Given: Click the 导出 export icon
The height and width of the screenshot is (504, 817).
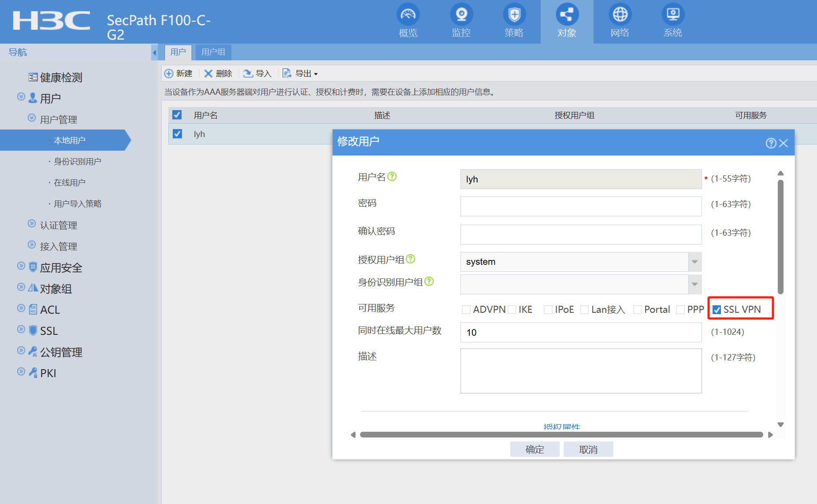Looking at the screenshot, I should point(287,74).
